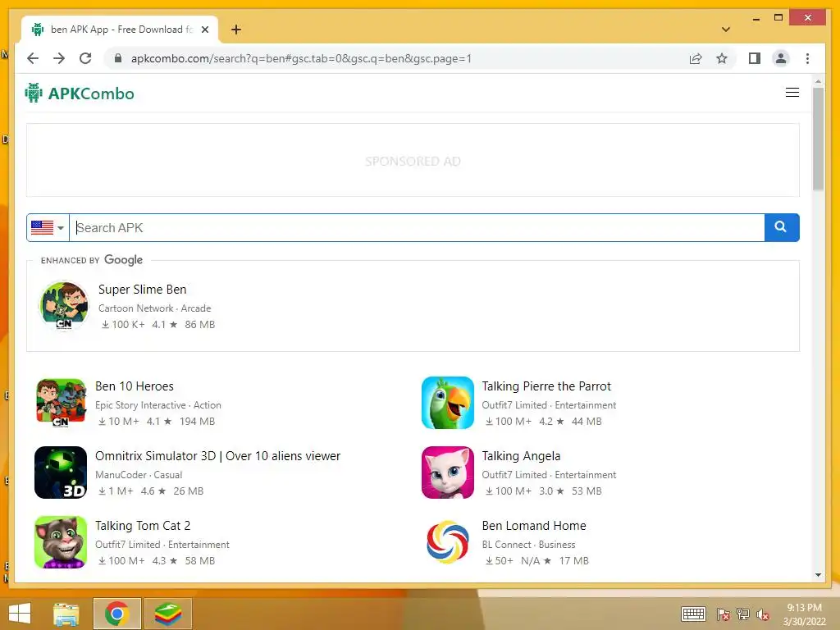Expand the US flag country dropdown
840x630 pixels.
click(x=48, y=228)
